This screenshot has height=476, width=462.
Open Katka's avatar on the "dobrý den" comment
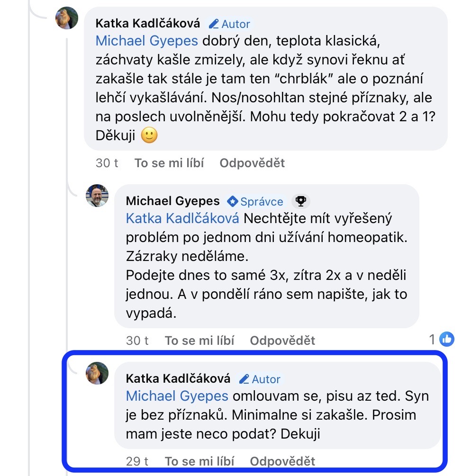click(x=67, y=18)
